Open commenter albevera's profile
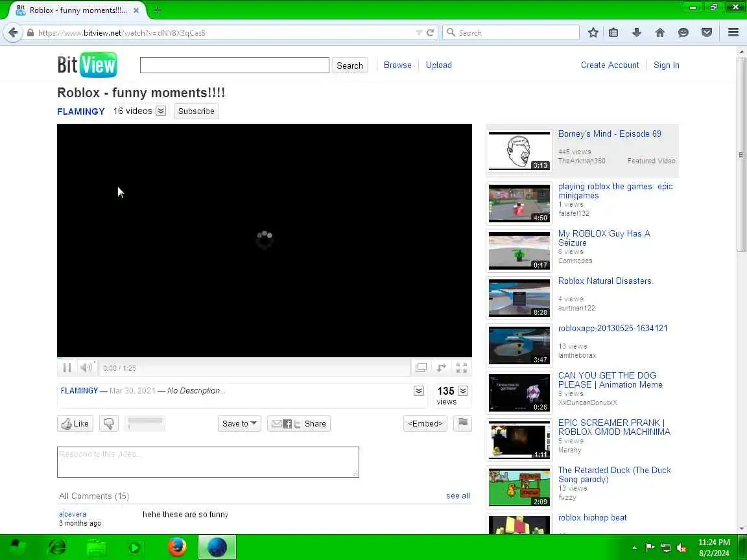Viewport: 747px width, 560px height. pos(73,514)
